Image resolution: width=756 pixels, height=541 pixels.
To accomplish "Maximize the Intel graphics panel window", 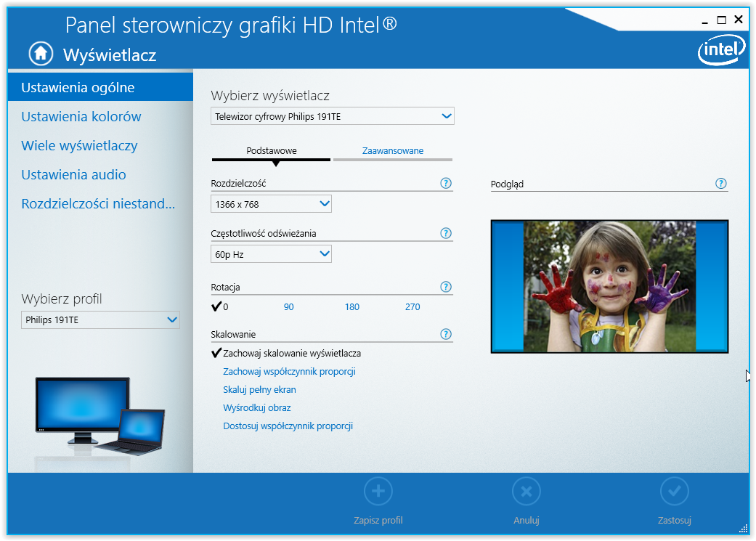I will [x=721, y=20].
